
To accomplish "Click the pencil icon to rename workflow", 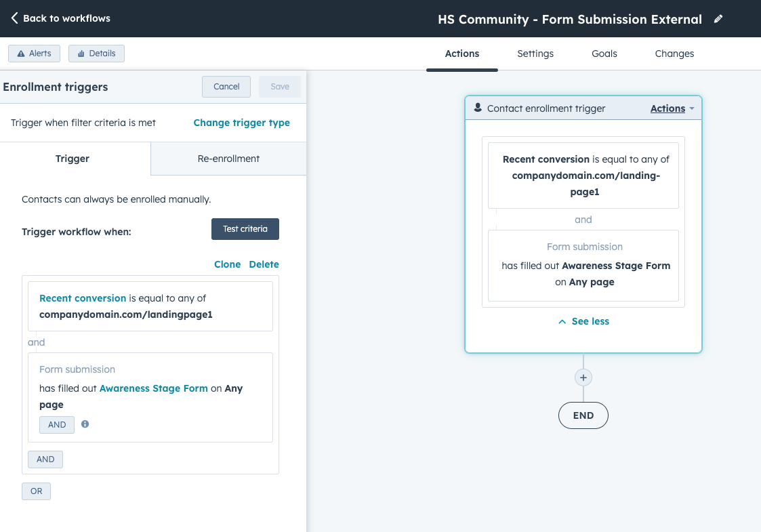I will (718, 19).
